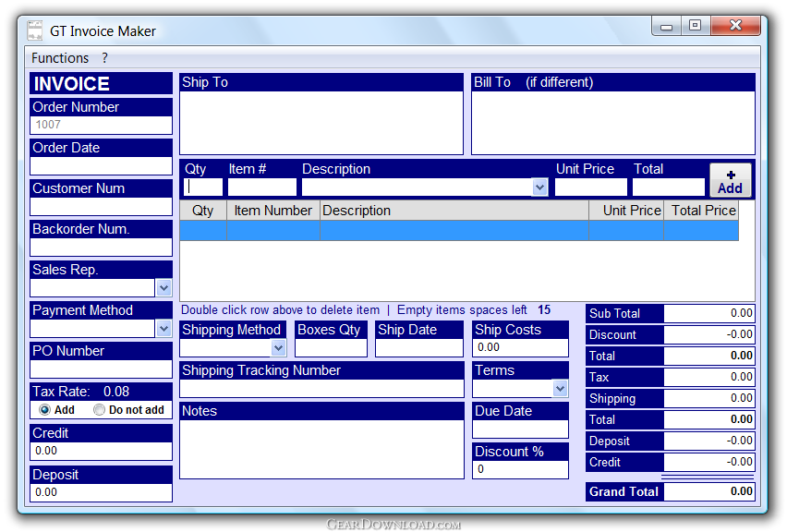Focus the Total entry field beside Add
Screen dimensions: 787x532
coord(669,187)
